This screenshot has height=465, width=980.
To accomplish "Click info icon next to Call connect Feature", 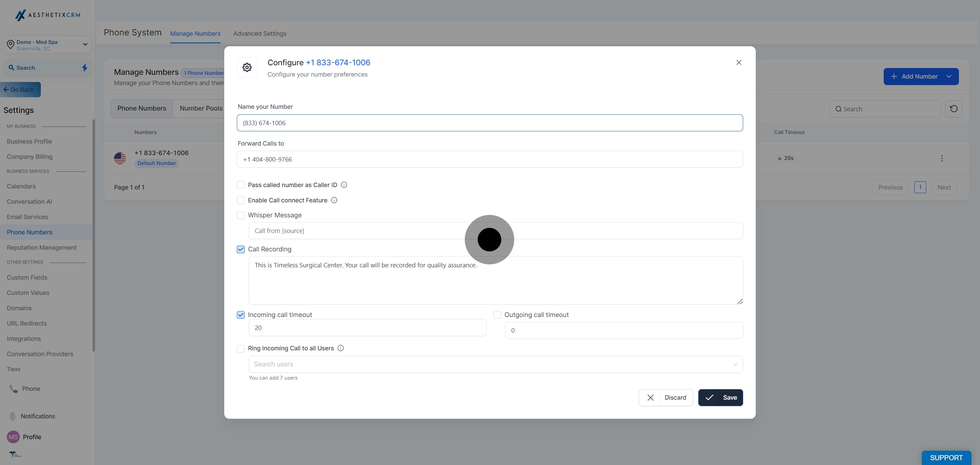I will click(334, 200).
